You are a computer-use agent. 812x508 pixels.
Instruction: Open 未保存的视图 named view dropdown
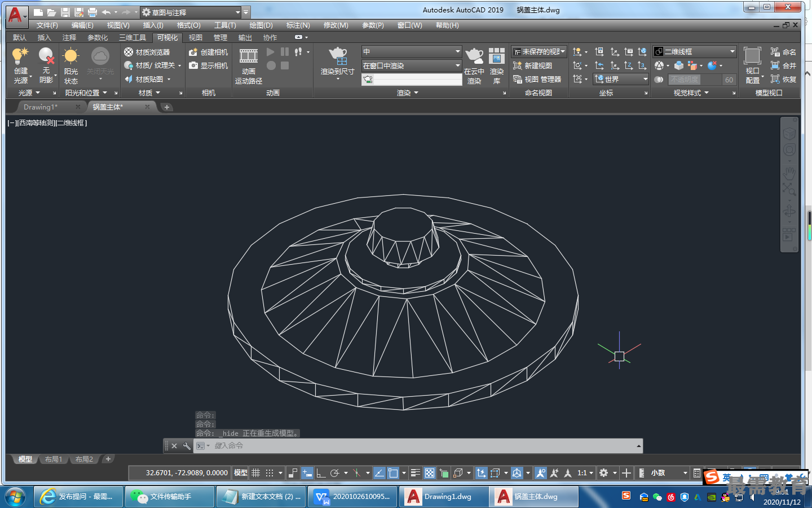point(539,51)
